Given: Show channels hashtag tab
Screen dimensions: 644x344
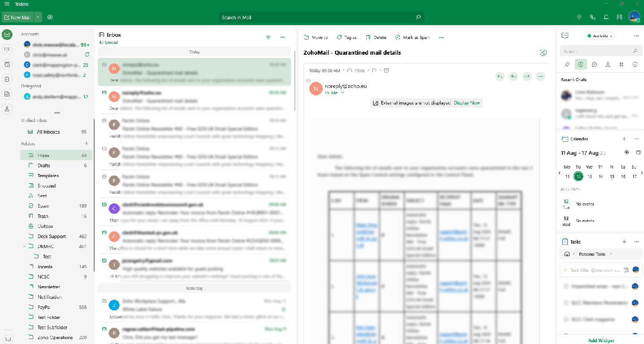Looking at the screenshot, I should [621, 65].
